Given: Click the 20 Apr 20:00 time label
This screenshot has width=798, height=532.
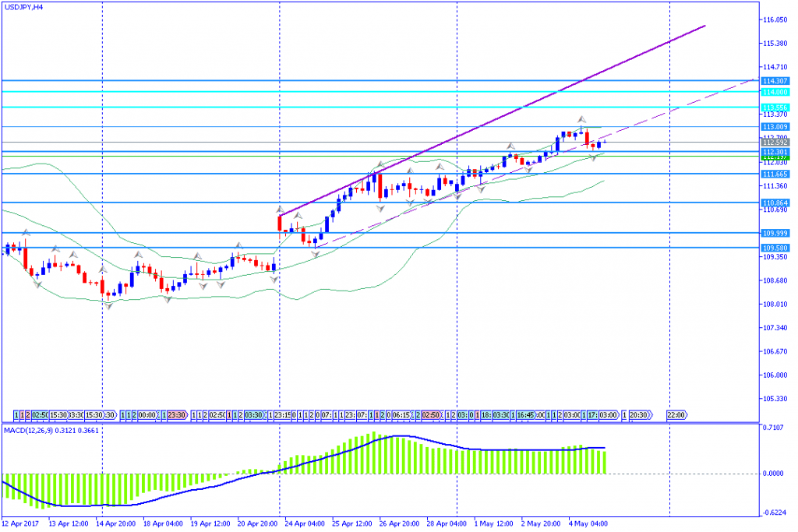Looking at the screenshot, I should (x=257, y=524).
